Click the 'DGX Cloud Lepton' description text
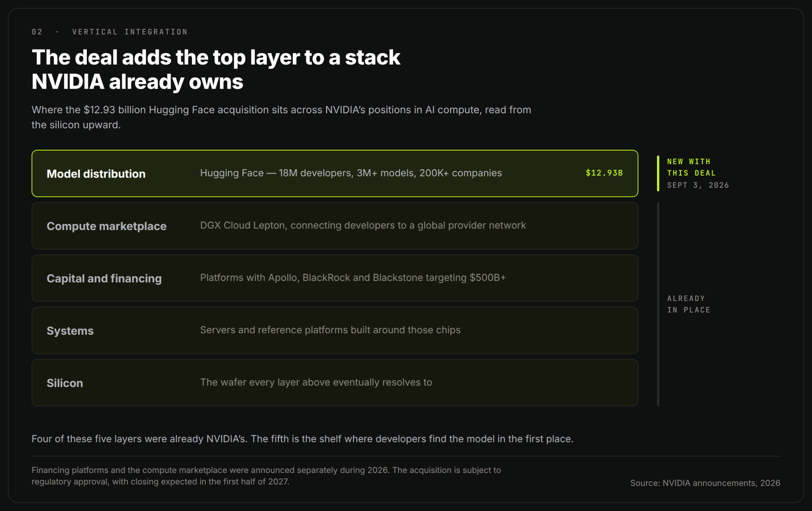 [363, 225]
